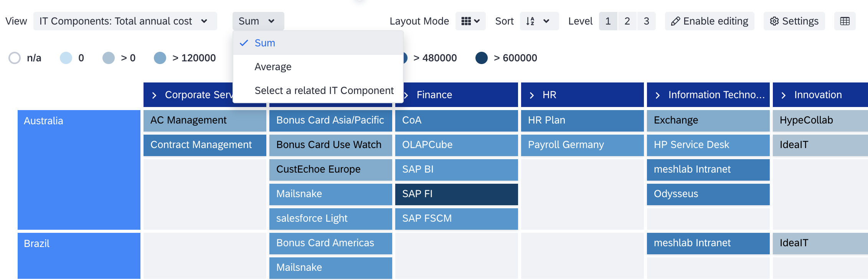Screen dimensions: 868x280
Task: Open the Sort order dropdown
Action: tap(539, 21)
